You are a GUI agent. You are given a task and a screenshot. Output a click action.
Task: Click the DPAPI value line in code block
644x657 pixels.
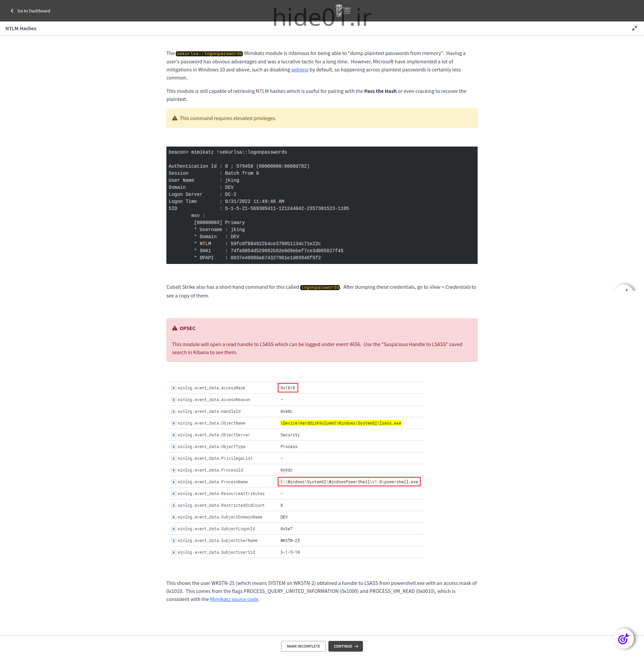257,258
